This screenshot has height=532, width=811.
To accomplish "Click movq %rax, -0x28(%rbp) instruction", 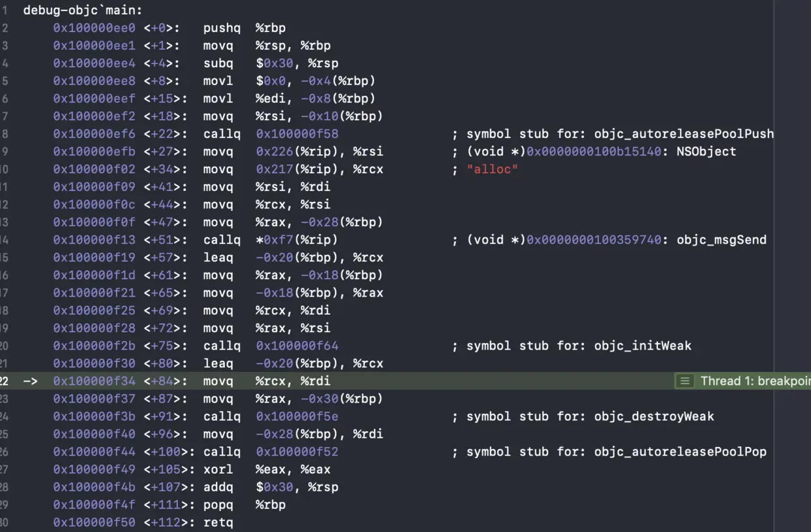I will [293, 222].
